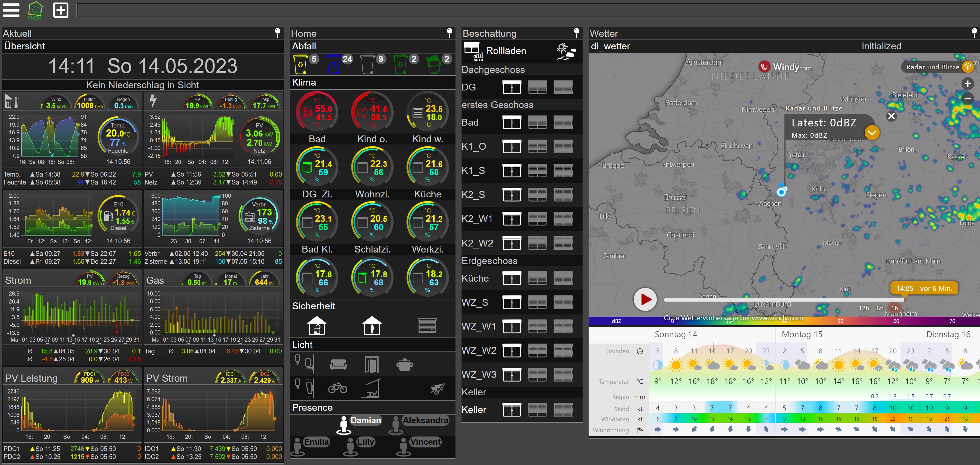
Task: Zoom in on the Windy map
Action: [x=967, y=84]
